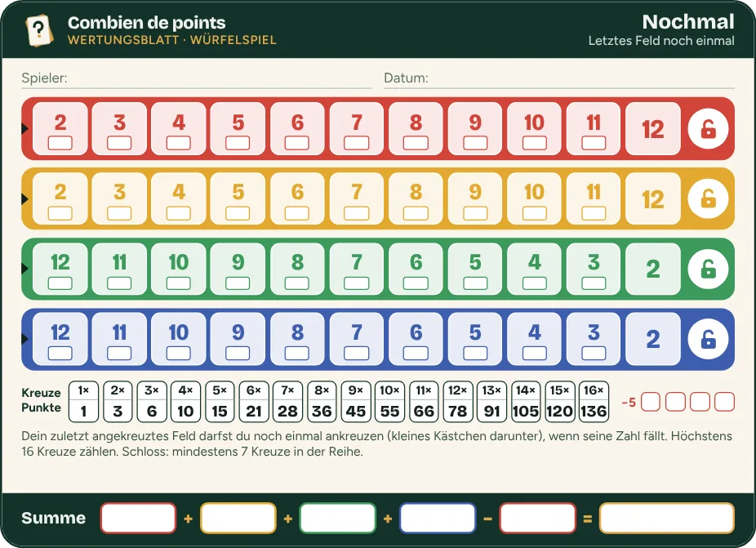Click the yellow row lock icon
The height and width of the screenshot is (548, 756).
(x=708, y=198)
